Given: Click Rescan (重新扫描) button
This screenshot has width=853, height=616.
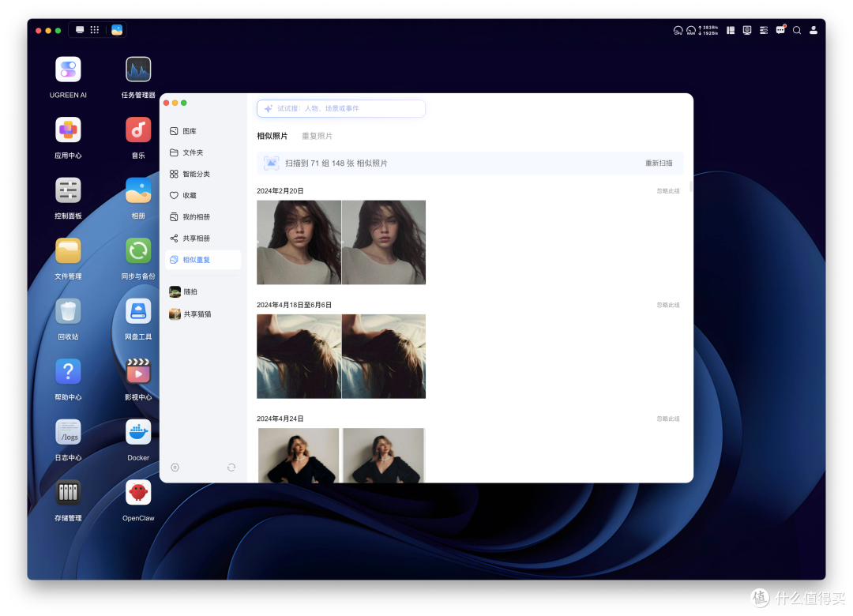Looking at the screenshot, I should tap(659, 163).
